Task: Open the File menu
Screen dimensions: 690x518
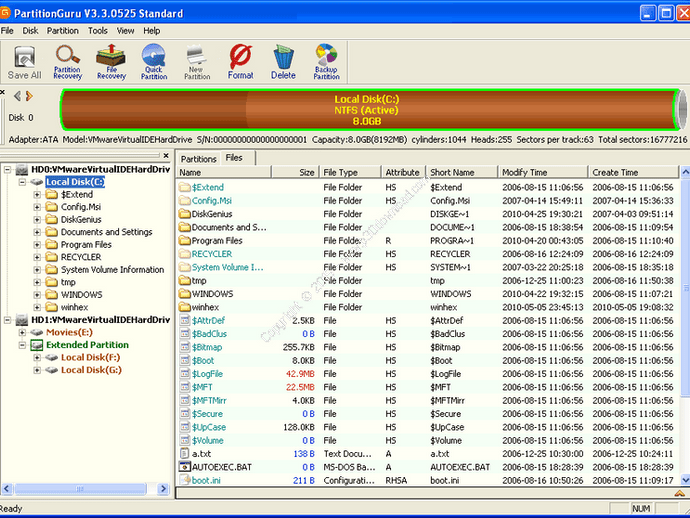Action: point(7,31)
